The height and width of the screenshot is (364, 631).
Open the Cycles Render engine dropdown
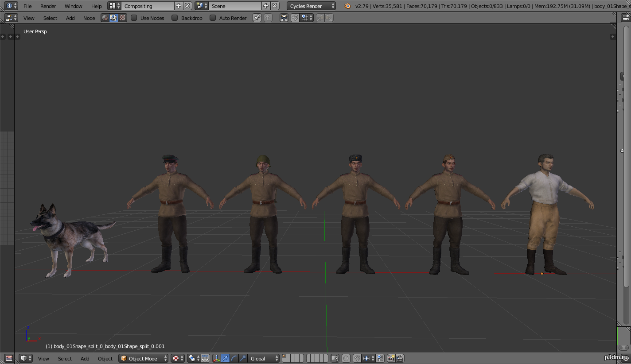[312, 6]
